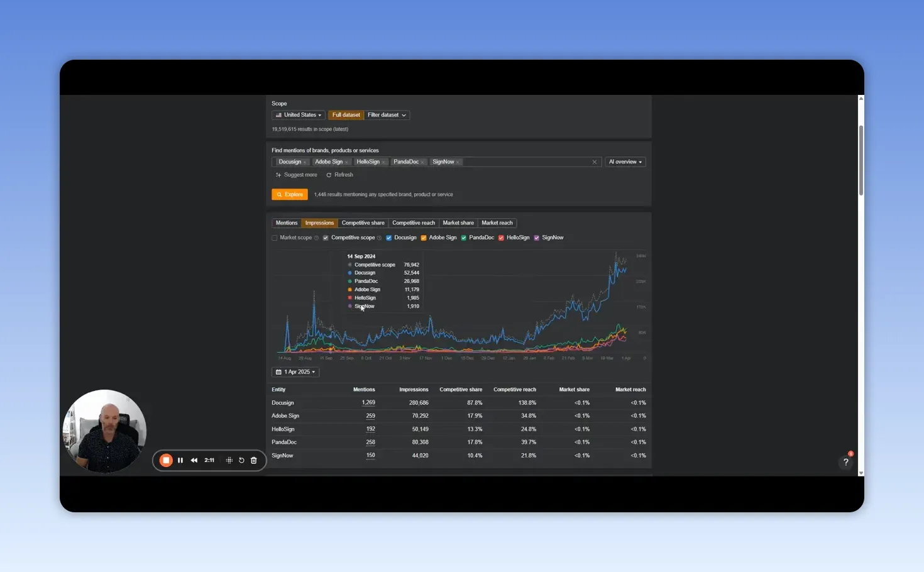Click the scrollbar's down arrow

pyautogui.click(x=861, y=473)
